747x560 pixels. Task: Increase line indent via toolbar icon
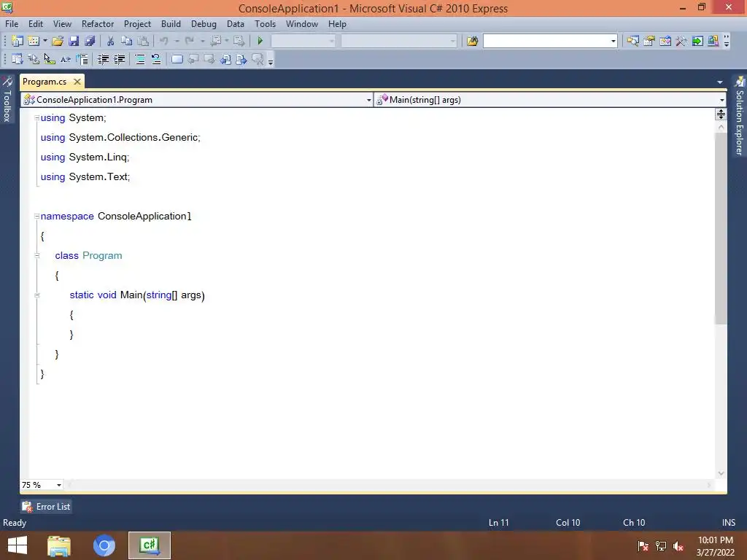point(119,60)
